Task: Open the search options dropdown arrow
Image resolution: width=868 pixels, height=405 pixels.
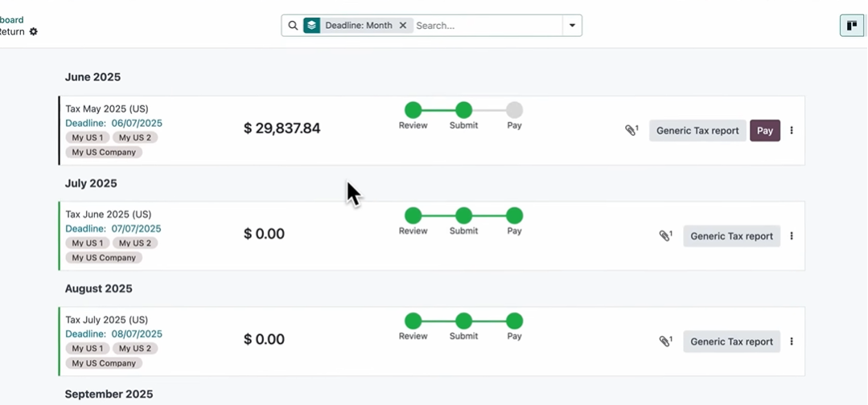Action: [x=572, y=26]
